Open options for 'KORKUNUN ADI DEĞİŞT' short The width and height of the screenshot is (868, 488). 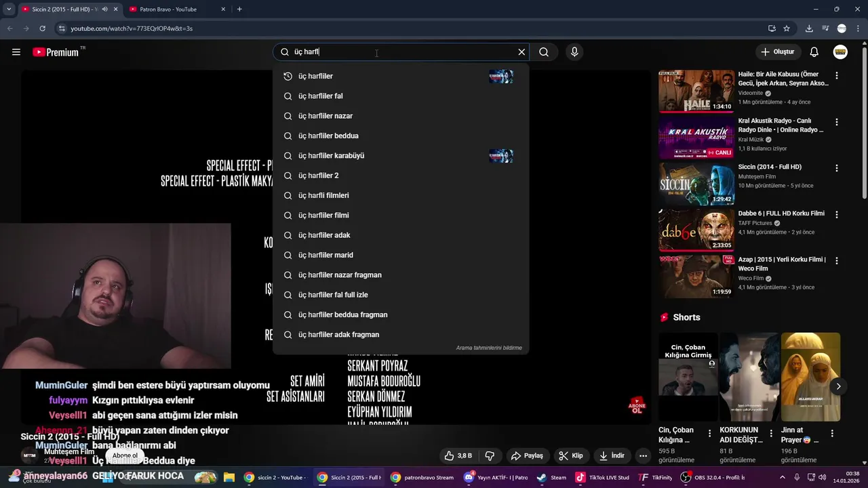click(x=771, y=433)
